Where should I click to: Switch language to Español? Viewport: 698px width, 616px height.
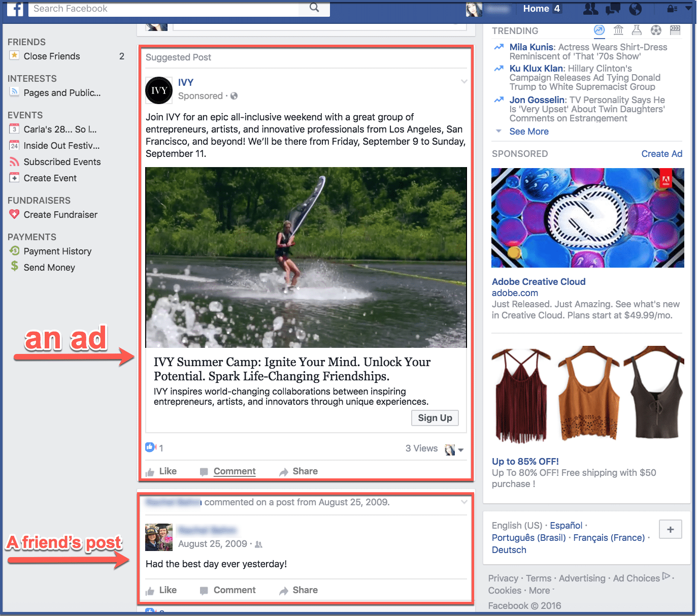coord(566,526)
